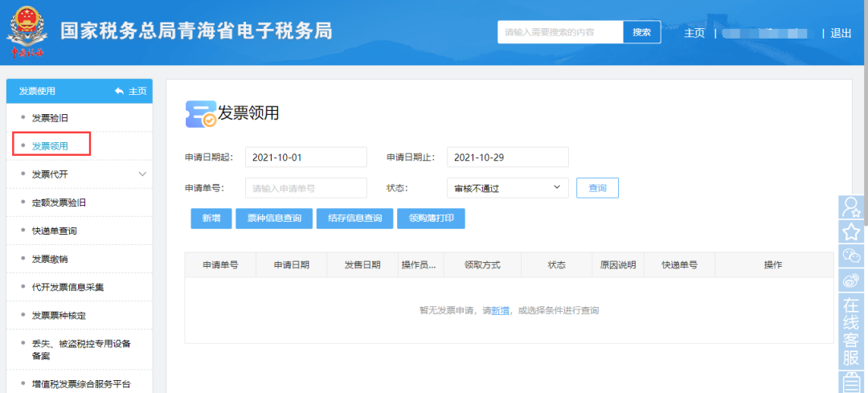
Task: Click the 国家税务总局青海省电子税务局 title
Action: (196, 31)
